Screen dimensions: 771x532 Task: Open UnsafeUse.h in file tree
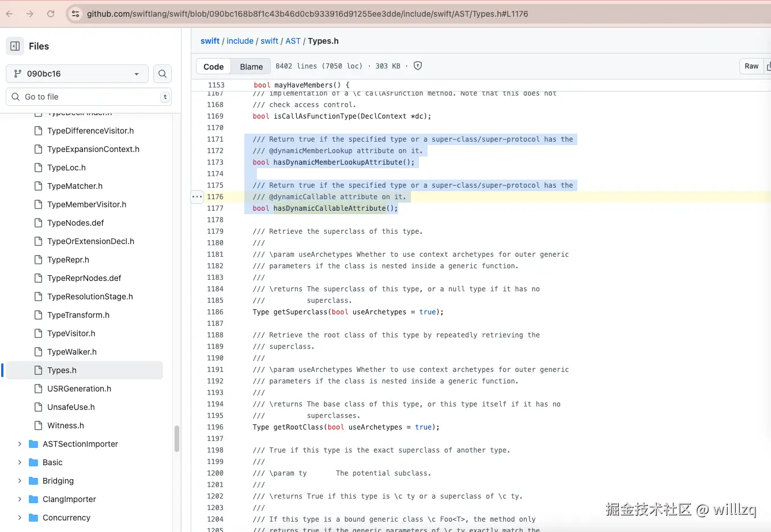[x=71, y=407]
